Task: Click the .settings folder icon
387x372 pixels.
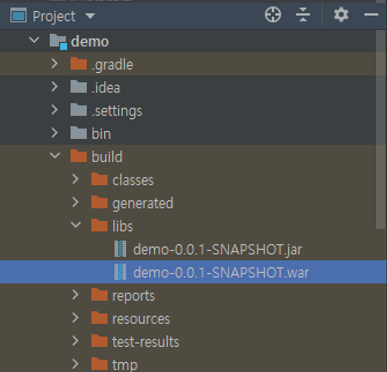Action: [x=79, y=110]
